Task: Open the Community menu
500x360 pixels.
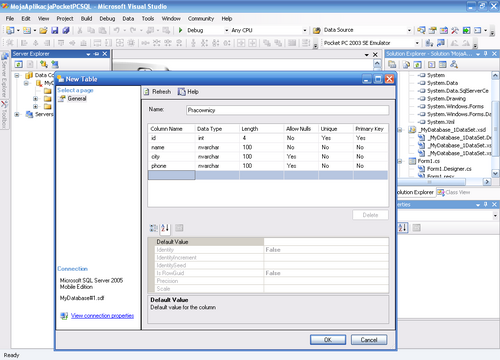Action: (x=201, y=19)
